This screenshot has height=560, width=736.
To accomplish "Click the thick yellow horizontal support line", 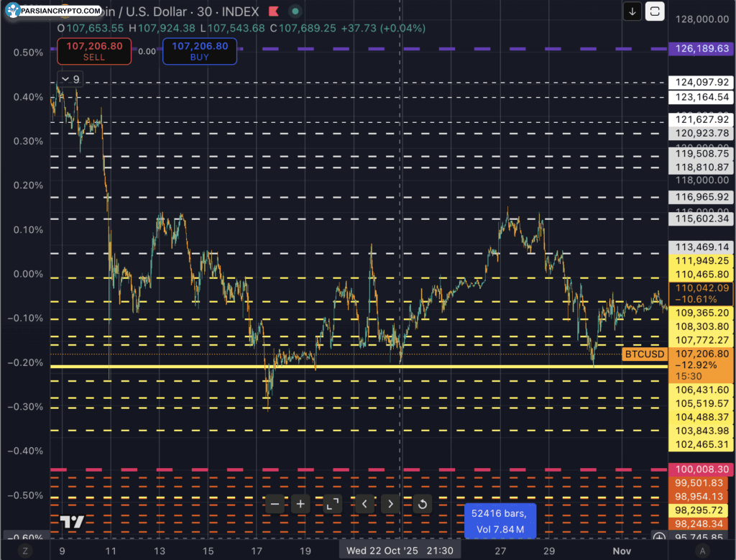I will 359,367.
